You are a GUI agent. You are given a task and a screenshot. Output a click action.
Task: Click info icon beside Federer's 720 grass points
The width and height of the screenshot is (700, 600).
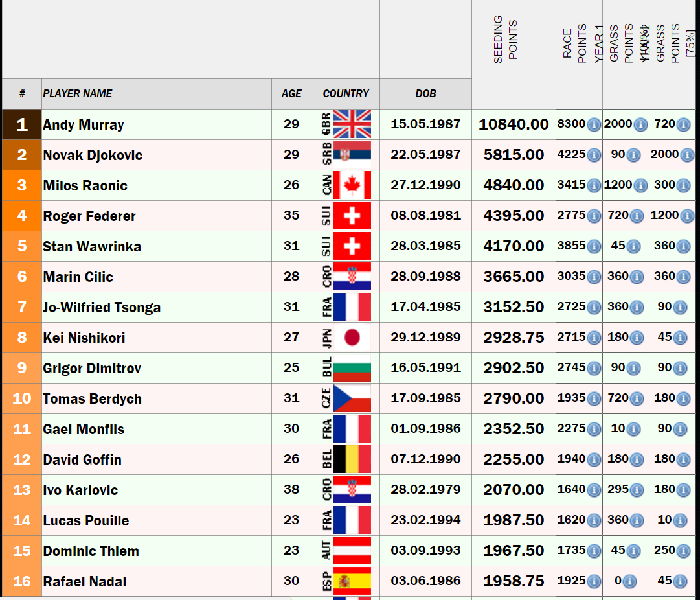636,216
